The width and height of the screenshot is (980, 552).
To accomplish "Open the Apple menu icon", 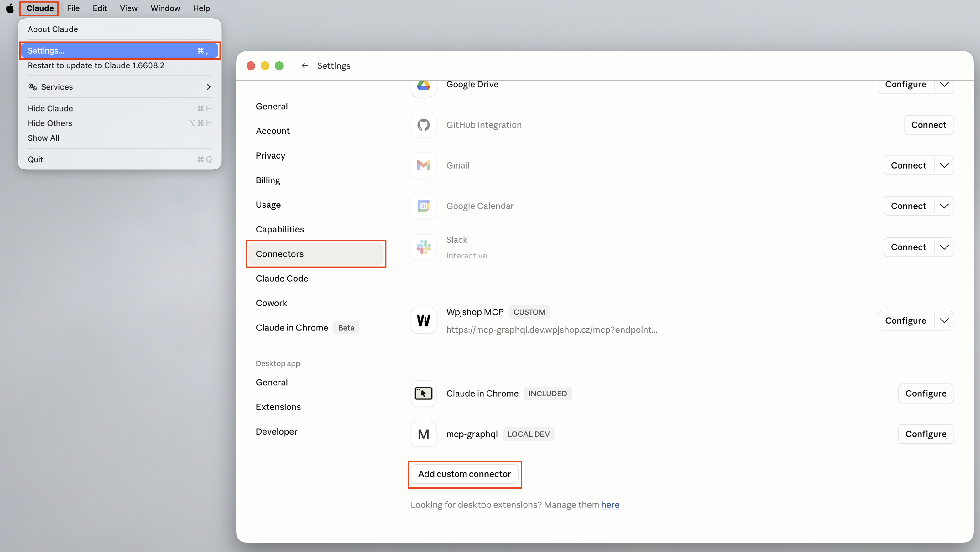I will [10, 8].
